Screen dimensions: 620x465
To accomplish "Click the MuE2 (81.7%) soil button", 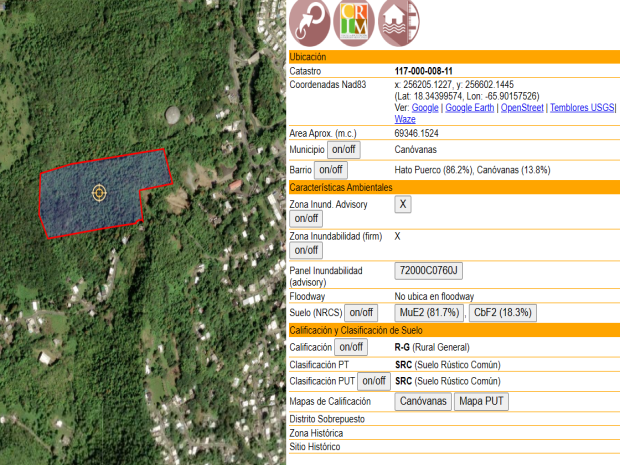I will 430,313.
